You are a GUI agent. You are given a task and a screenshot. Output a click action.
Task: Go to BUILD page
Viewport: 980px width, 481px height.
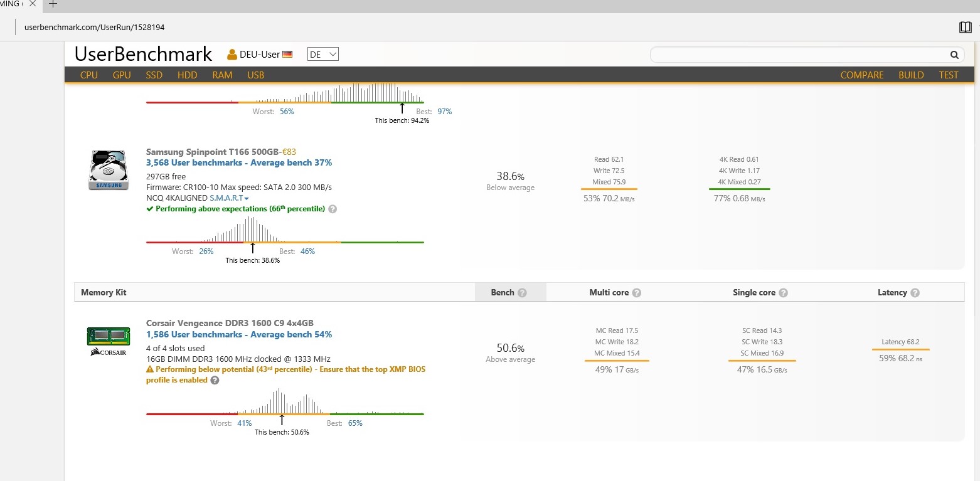point(911,75)
